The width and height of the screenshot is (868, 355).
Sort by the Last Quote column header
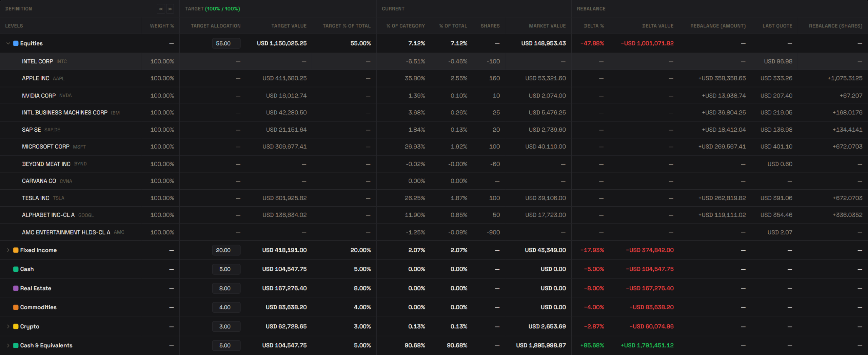pyautogui.click(x=777, y=26)
